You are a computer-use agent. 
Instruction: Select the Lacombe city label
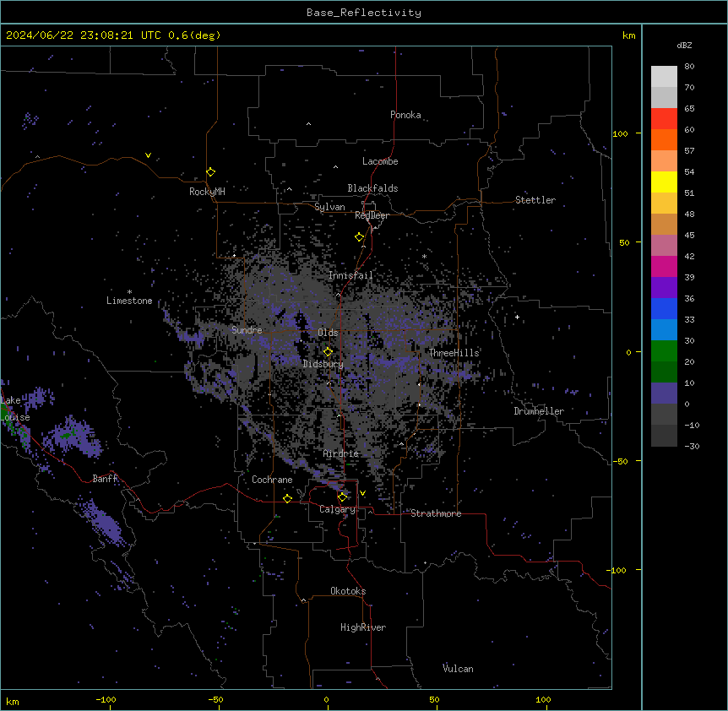click(380, 161)
